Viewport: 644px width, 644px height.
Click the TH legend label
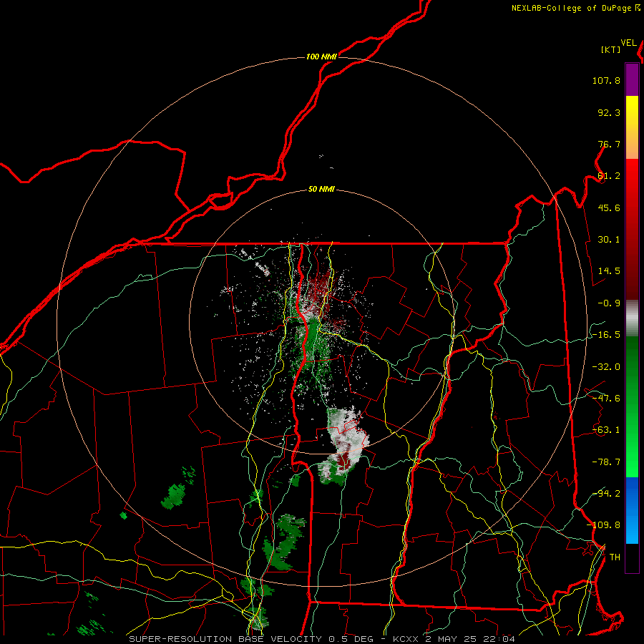pos(615,557)
